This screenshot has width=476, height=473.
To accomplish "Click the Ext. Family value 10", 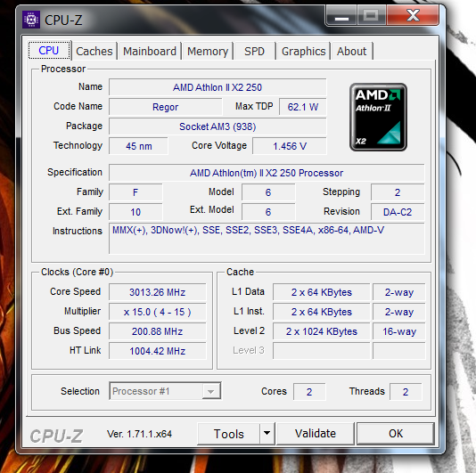I will [135, 212].
